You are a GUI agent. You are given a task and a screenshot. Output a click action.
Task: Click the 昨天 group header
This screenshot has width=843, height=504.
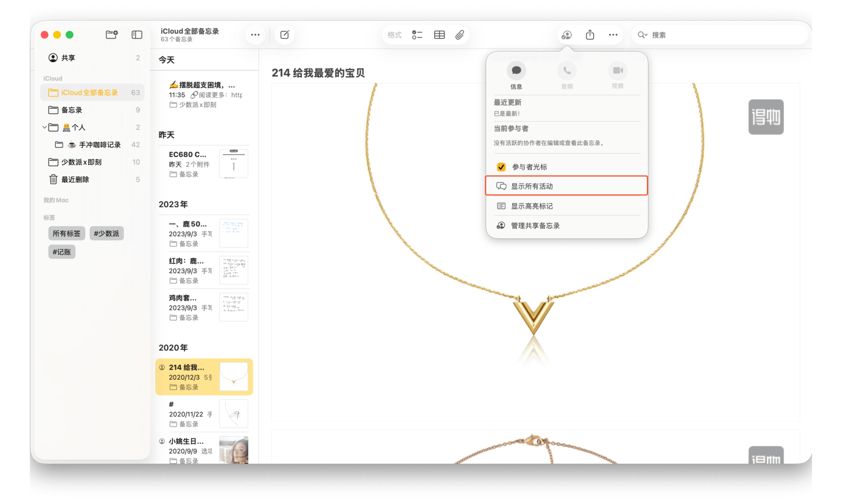[166, 135]
